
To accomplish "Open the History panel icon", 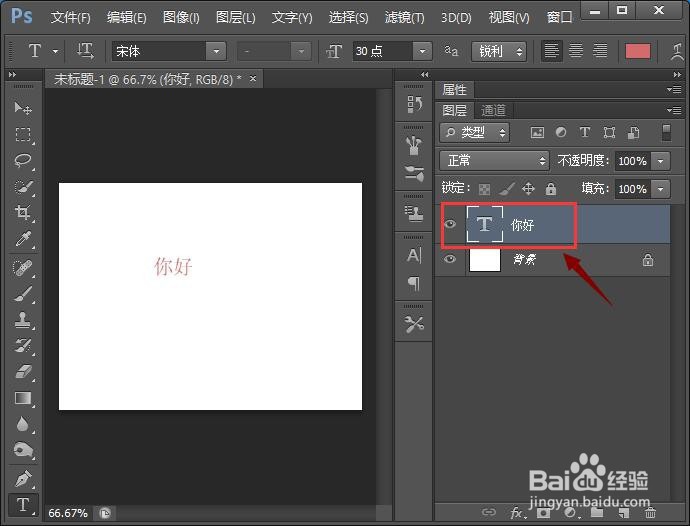I will coord(414,105).
